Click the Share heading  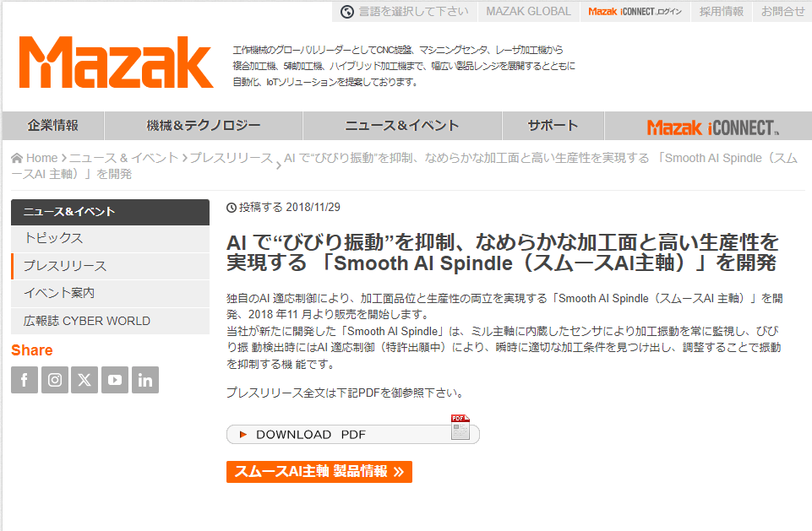32,350
